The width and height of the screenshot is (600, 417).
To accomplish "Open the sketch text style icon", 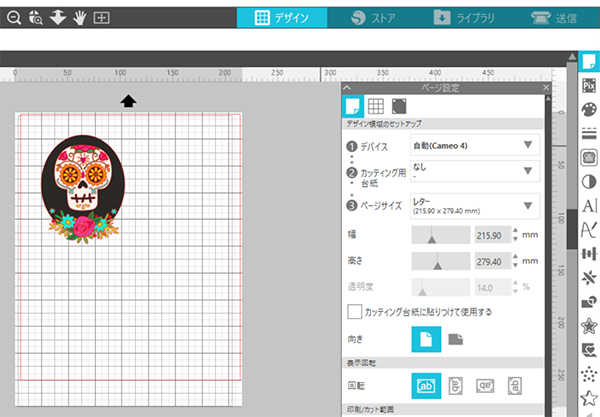I will 589,230.
